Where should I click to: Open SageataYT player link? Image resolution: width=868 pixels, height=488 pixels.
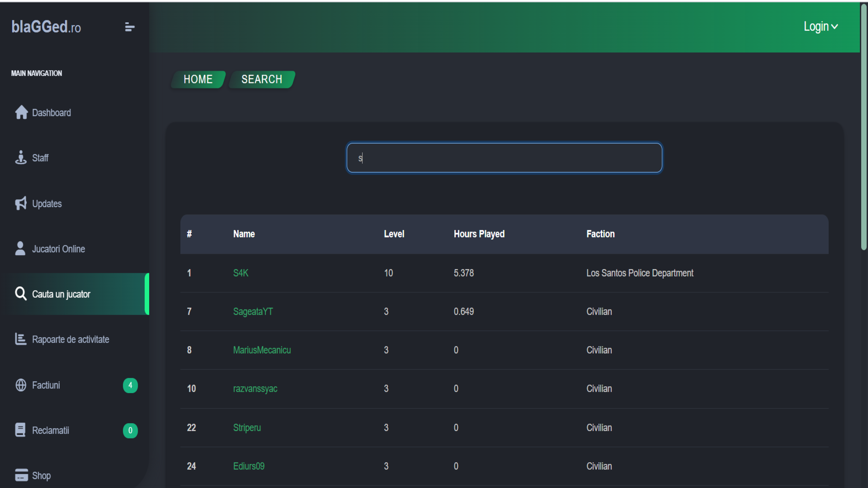253,311
